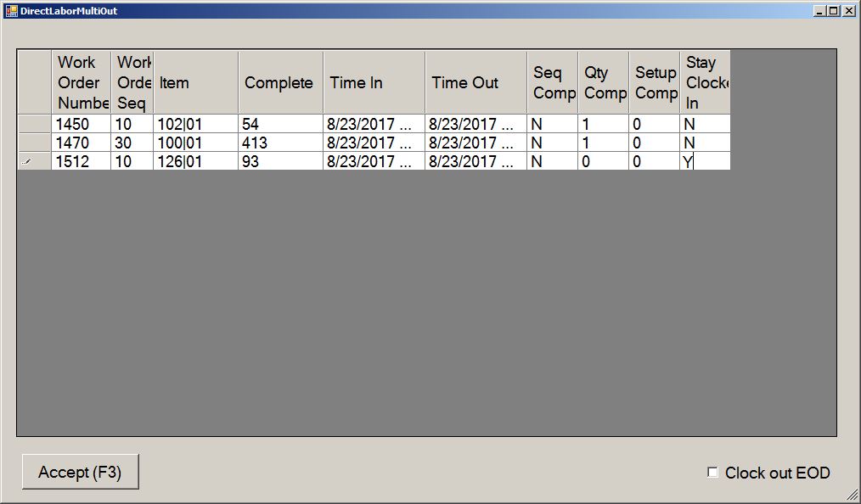The image size is (861, 504).
Task: Click the Time In column header
Action: point(374,82)
